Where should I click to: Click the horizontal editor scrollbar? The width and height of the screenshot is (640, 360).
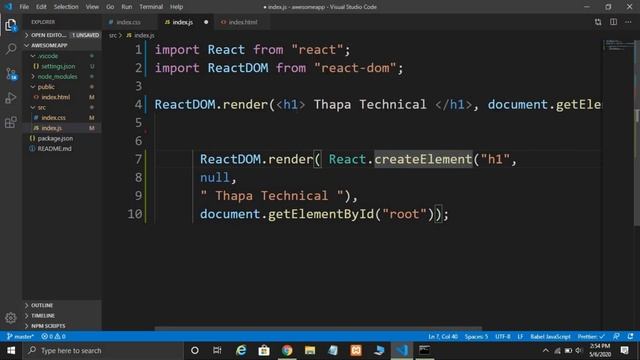point(318,328)
